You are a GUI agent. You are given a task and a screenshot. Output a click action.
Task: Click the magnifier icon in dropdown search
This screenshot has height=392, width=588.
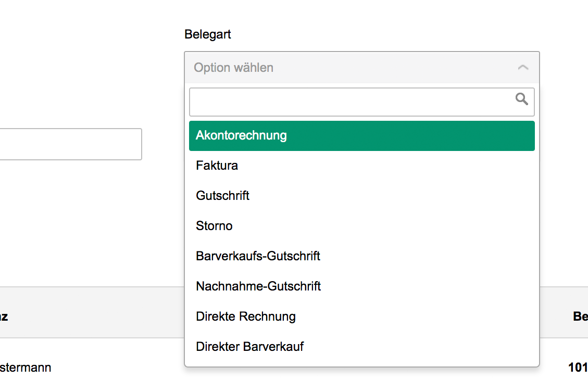(x=521, y=99)
